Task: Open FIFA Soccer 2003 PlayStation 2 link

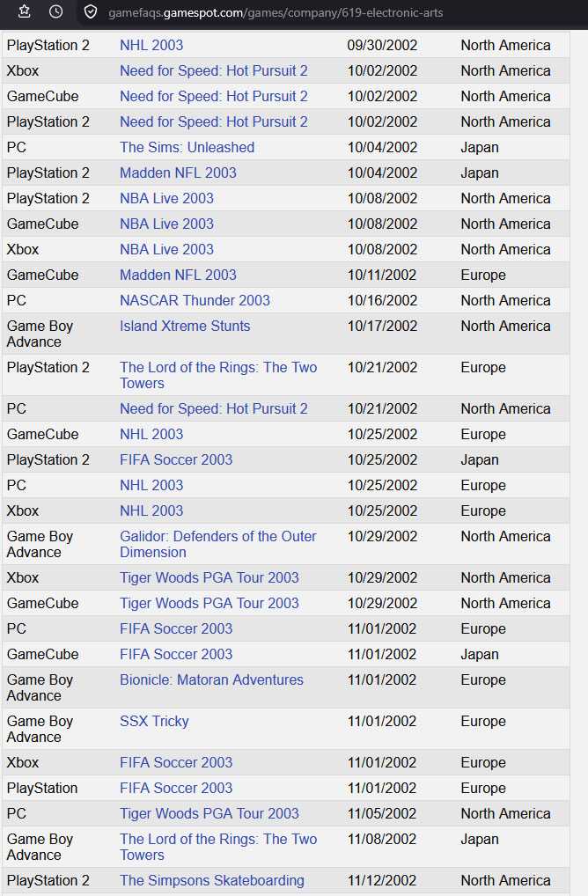Action: click(x=176, y=459)
